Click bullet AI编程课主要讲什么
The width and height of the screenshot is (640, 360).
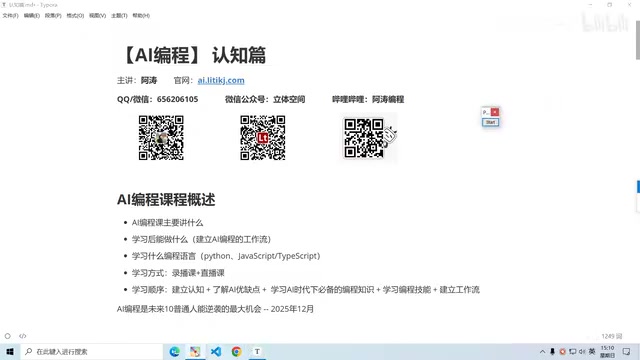coord(167,222)
